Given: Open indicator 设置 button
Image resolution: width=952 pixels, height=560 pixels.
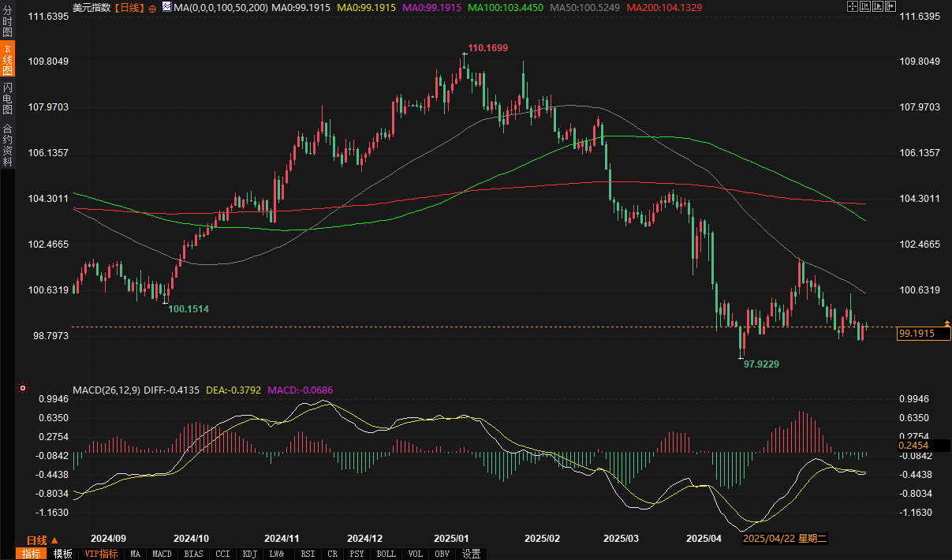Looking at the screenshot, I should click(472, 554).
